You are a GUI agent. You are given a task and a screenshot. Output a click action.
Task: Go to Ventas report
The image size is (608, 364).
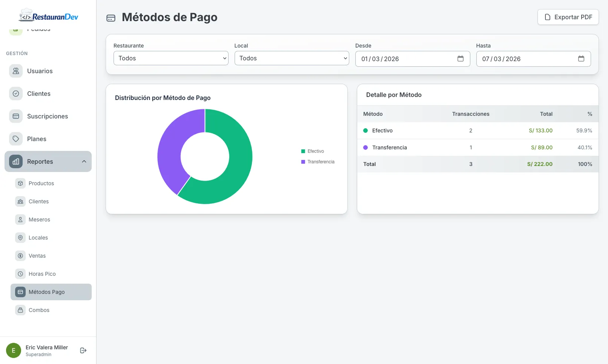[x=37, y=256]
